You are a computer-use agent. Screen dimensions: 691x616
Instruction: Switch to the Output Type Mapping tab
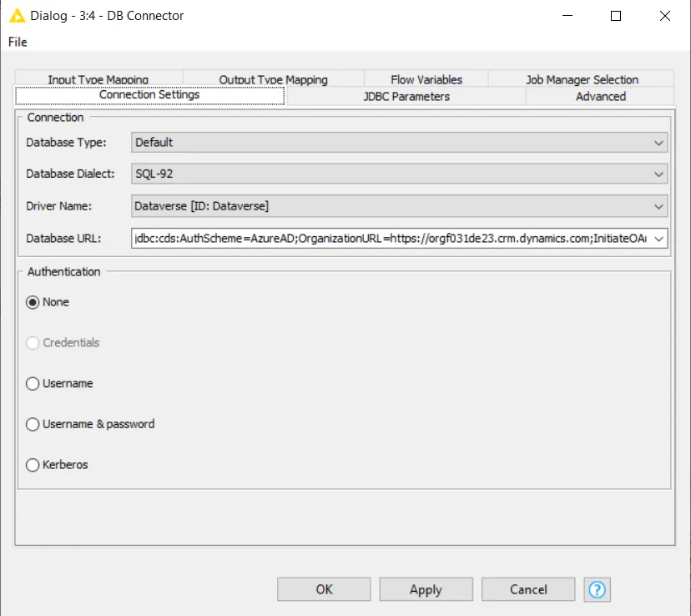(273, 78)
